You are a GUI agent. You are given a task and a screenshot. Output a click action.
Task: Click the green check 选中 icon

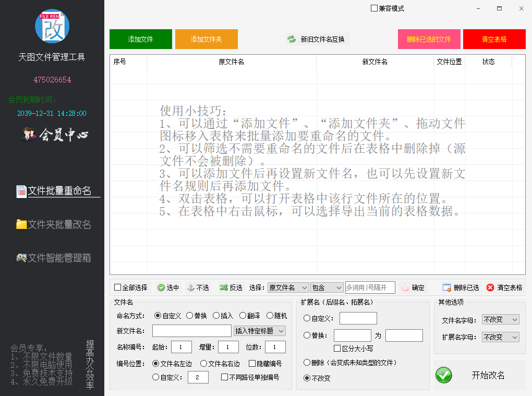click(x=161, y=288)
